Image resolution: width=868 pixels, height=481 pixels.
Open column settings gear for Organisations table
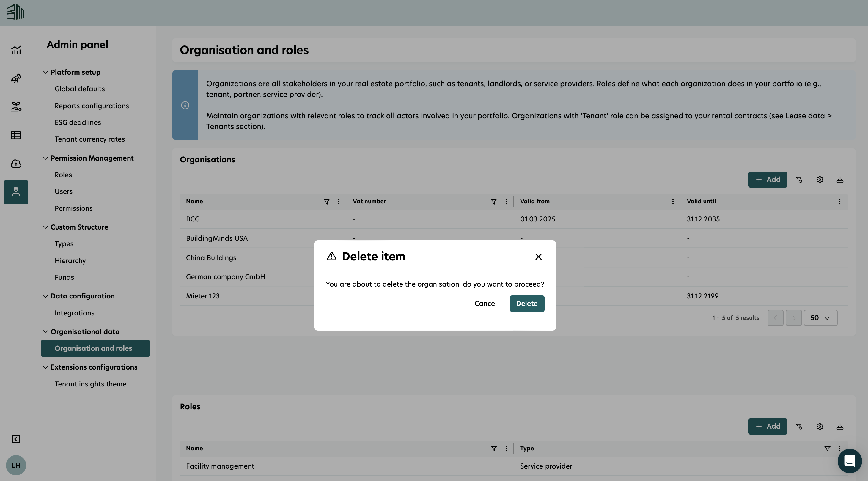[820, 179]
